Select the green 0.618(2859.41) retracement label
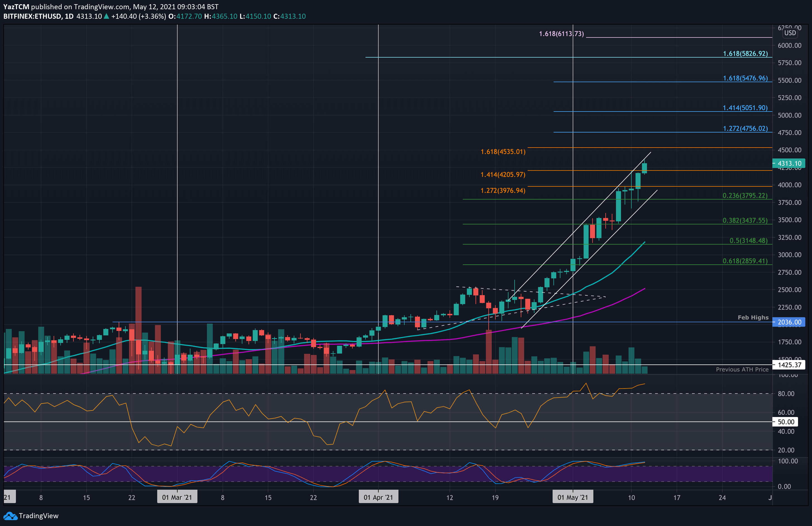The height and width of the screenshot is (526, 812). (x=745, y=261)
